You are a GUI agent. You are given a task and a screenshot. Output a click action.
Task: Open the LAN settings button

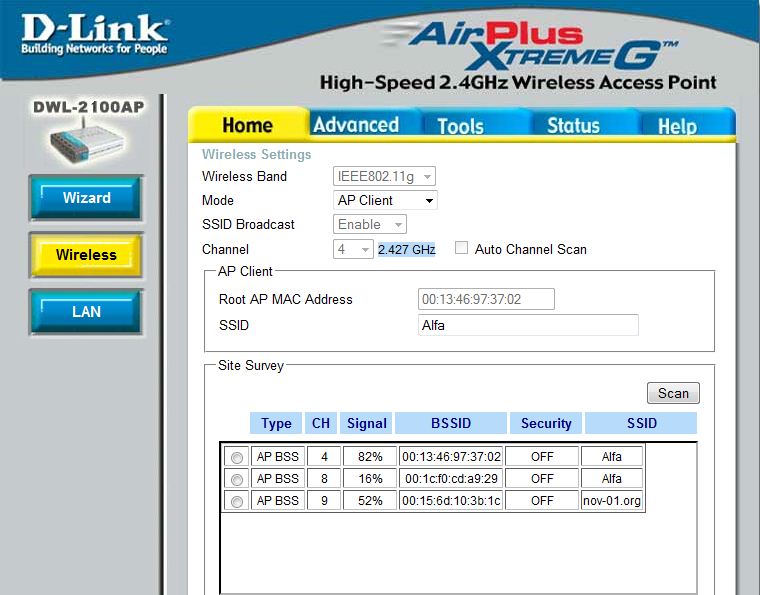(86, 312)
